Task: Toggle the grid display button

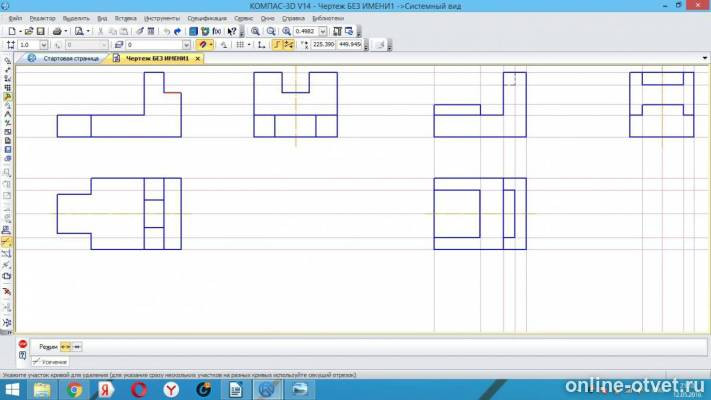Action: coord(240,44)
